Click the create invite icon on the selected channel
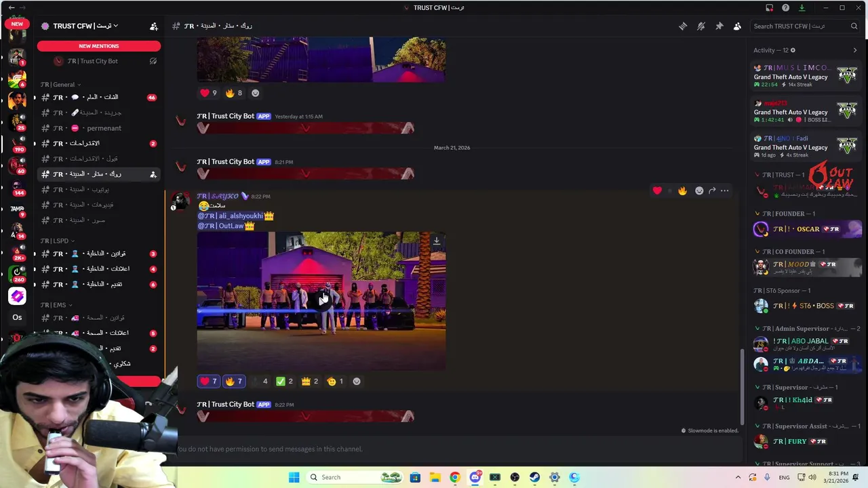The width and height of the screenshot is (868, 488). (x=153, y=174)
